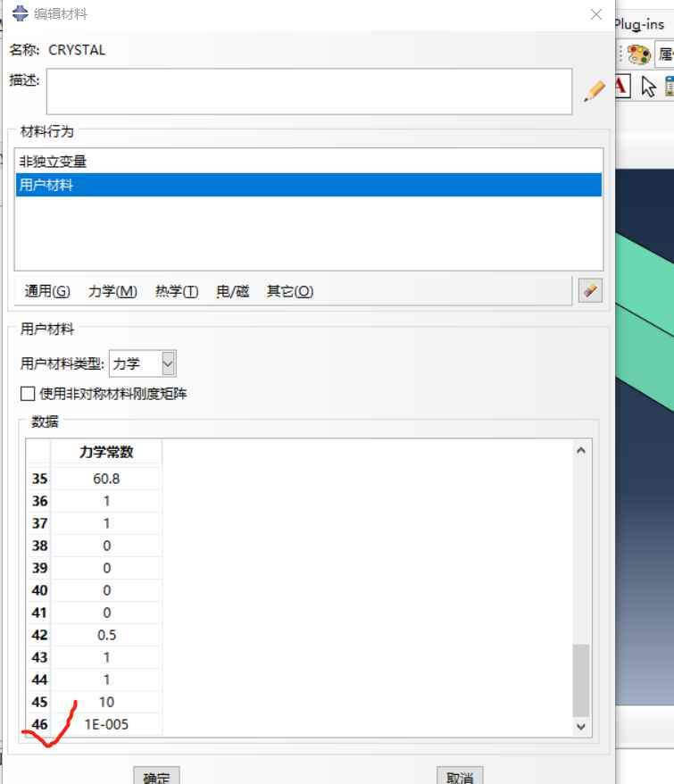Click the text annotation A icon
The height and width of the screenshot is (784, 674).
pyautogui.click(x=622, y=87)
